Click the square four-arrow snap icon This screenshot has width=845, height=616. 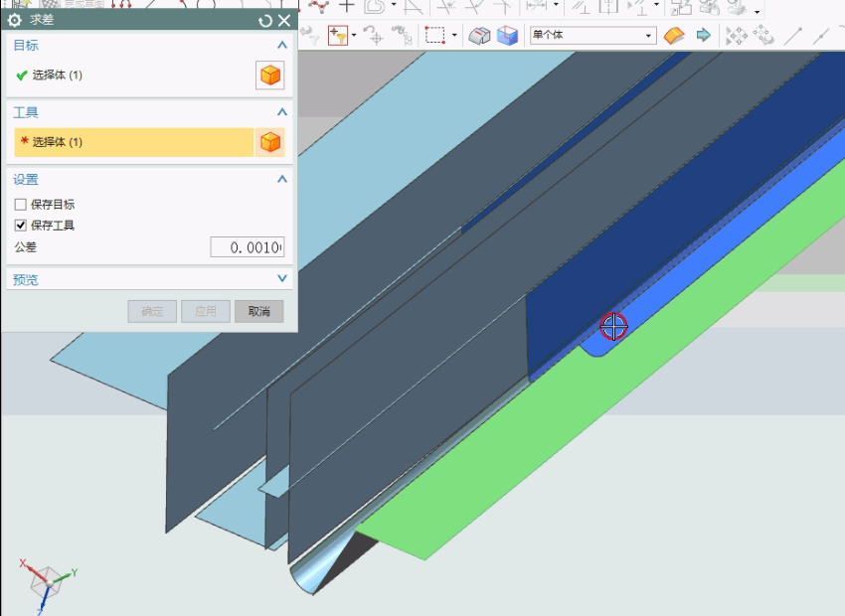pyautogui.click(x=736, y=36)
